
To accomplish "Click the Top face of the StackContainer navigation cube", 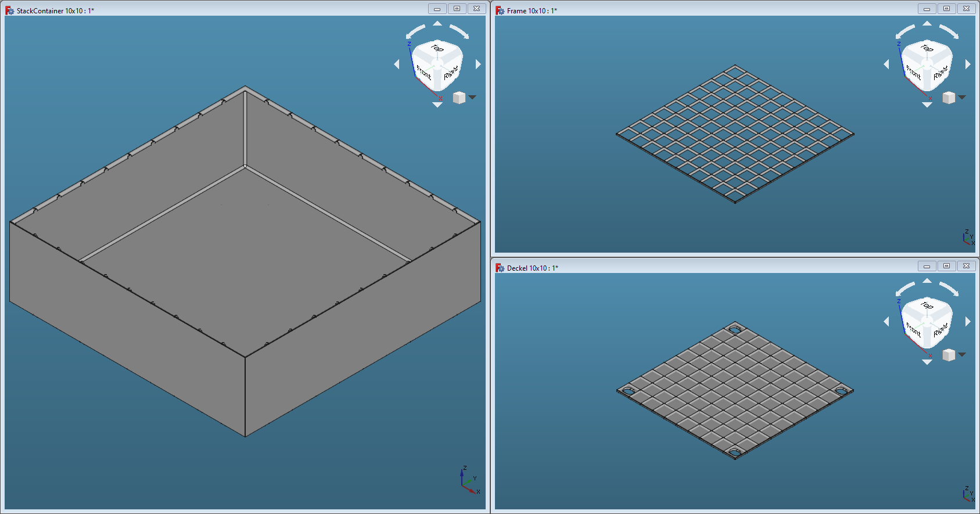I will [x=437, y=49].
